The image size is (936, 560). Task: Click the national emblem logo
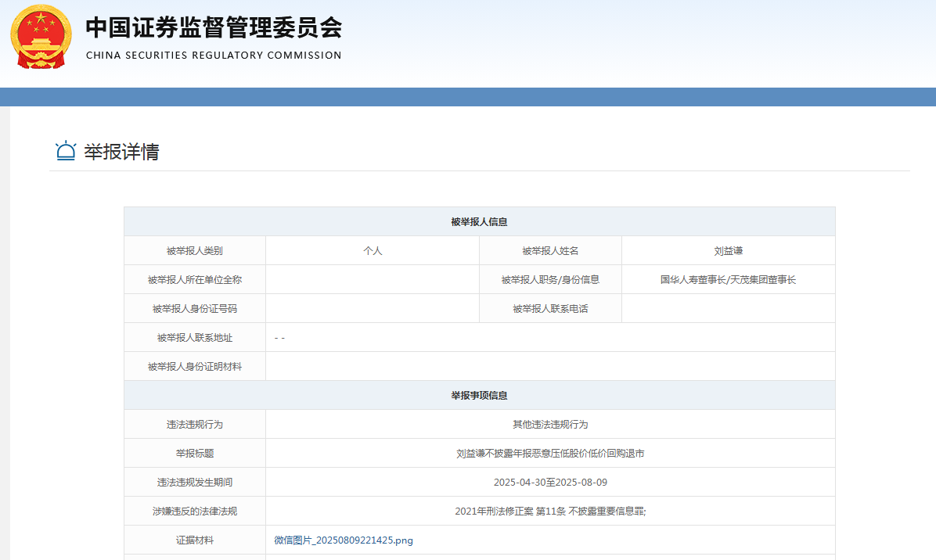[41, 37]
